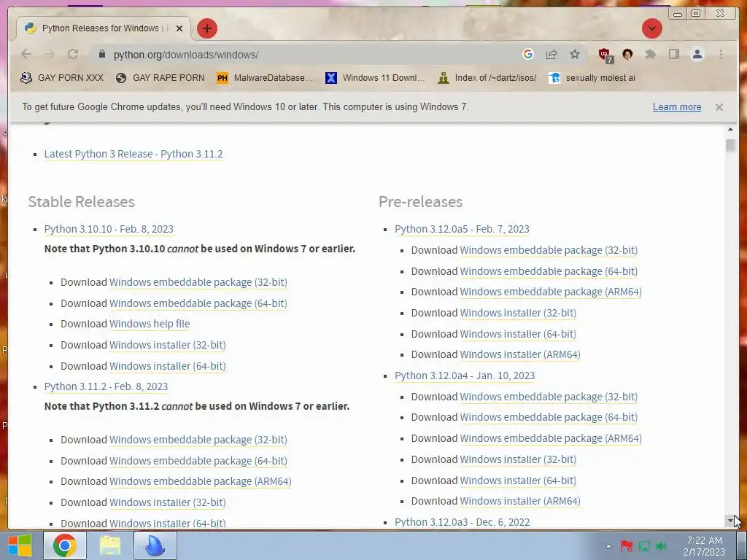Open Python 3.11.2 - Feb. 8, 2023 link
Screen dimensions: 747x560
[x=107, y=386]
